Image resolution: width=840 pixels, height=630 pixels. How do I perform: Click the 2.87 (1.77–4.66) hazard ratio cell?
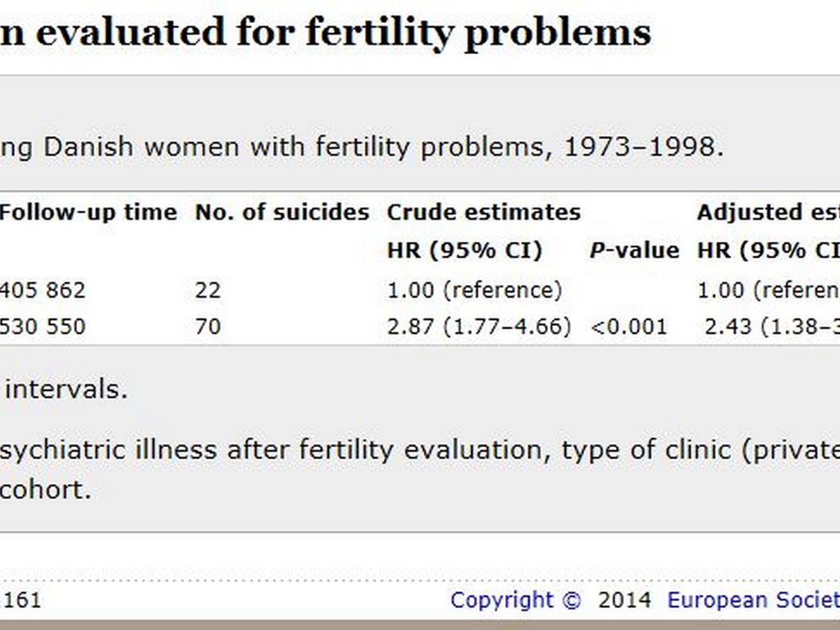479,326
